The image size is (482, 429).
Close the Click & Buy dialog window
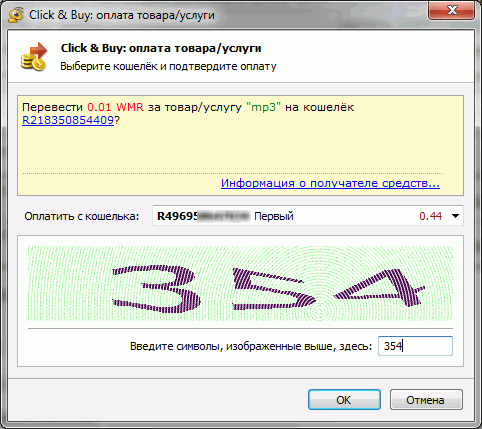(452, 11)
